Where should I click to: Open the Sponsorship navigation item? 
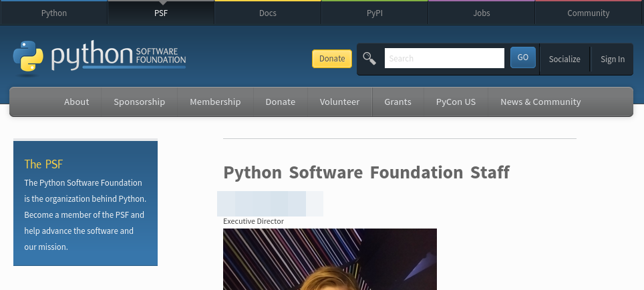coord(139,102)
